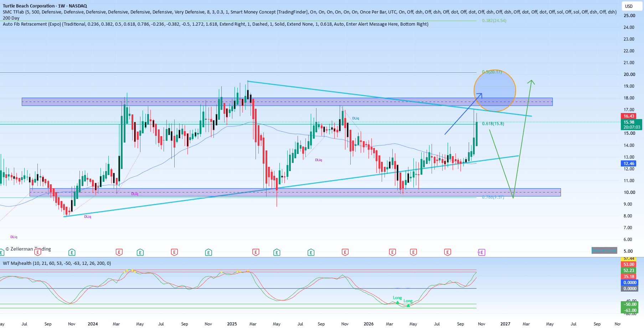
Task: Click the green 52.23 oscillator value label
Action: click(629, 271)
